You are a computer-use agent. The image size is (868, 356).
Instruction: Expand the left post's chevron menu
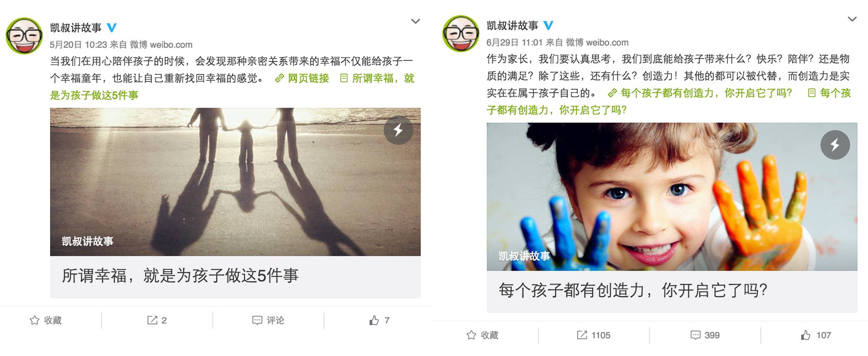pos(416,21)
